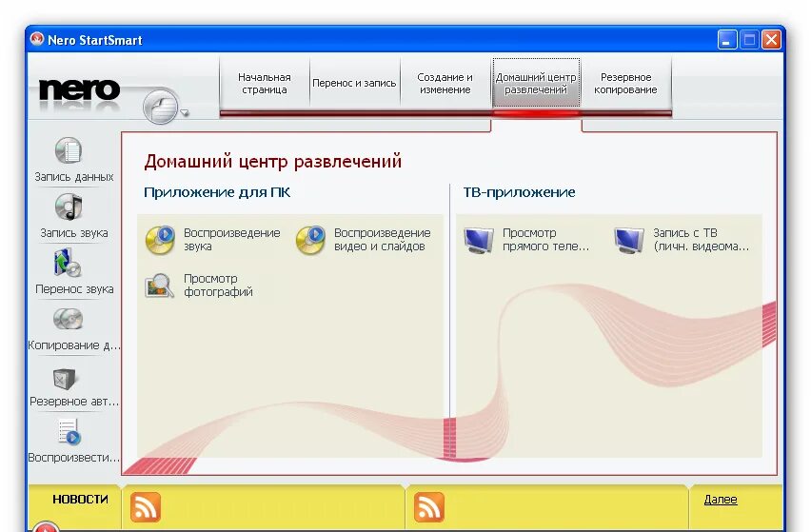Click the round disc selector button near logo

tap(160, 107)
